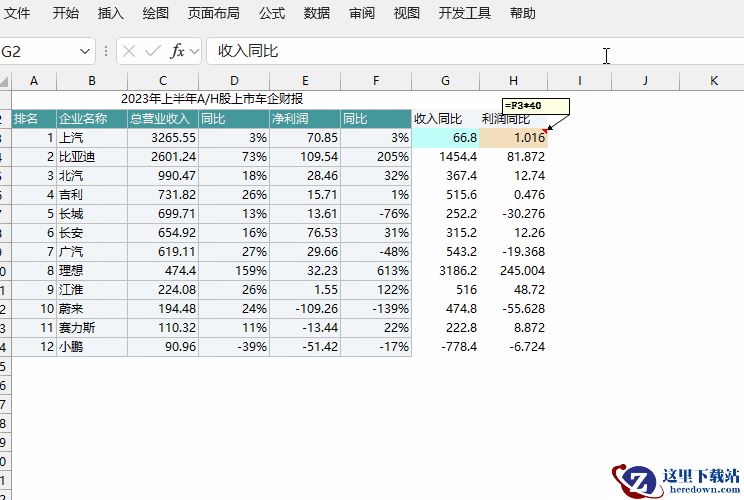Select the 赛力斯 company cell
The image size is (744, 500).
click(92, 328)
